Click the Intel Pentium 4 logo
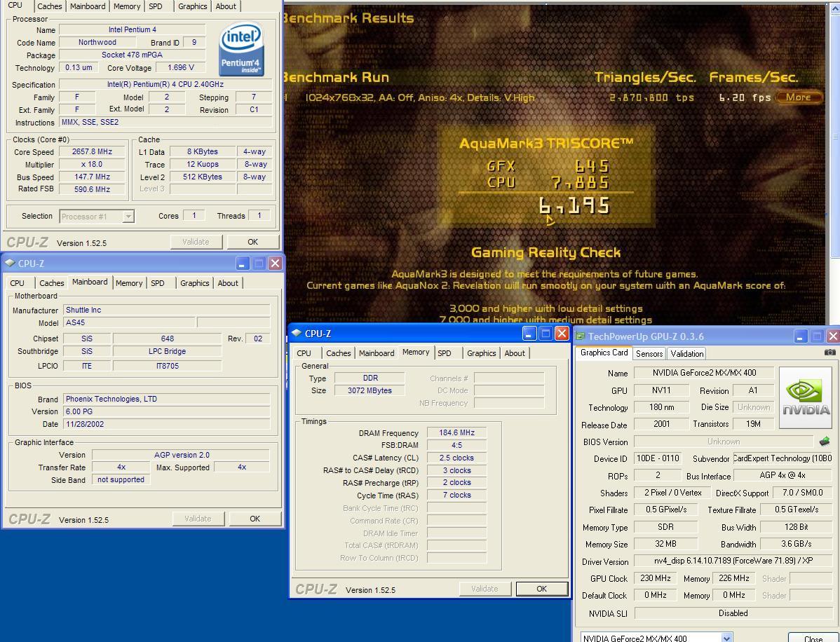The width and height of the screenshot is (840, 642). click(x=241, y=49)
